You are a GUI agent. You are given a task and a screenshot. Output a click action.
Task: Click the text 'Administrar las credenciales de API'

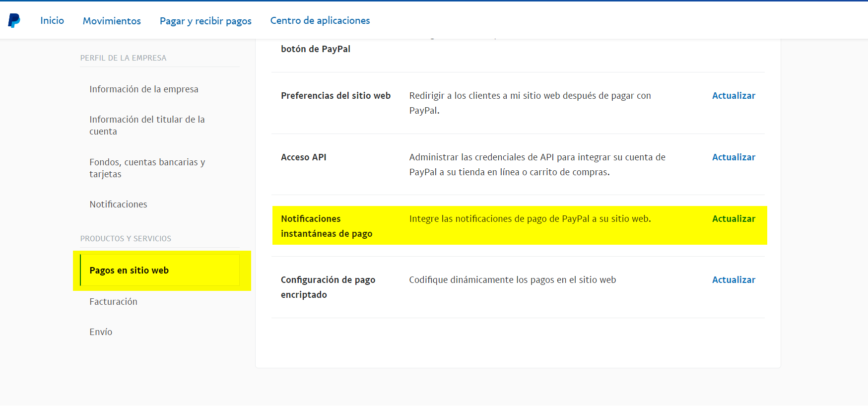tap(481, 157)
